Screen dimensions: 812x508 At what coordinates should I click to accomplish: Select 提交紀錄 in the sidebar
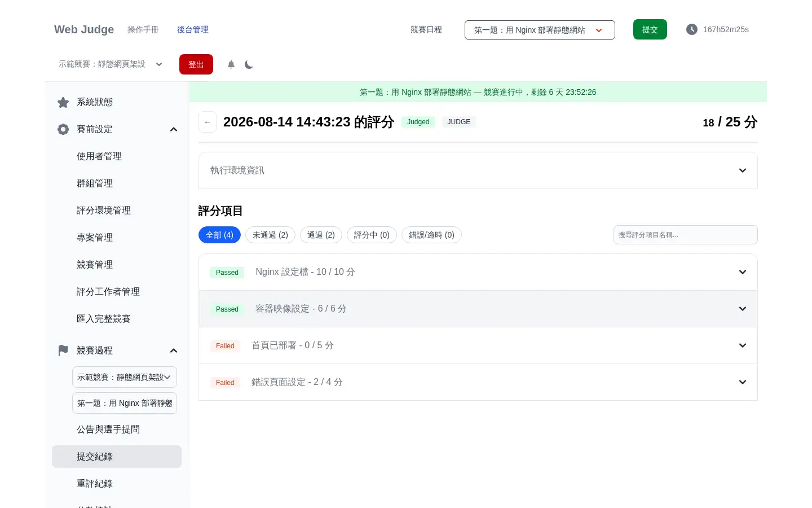(x=117, y=457)
